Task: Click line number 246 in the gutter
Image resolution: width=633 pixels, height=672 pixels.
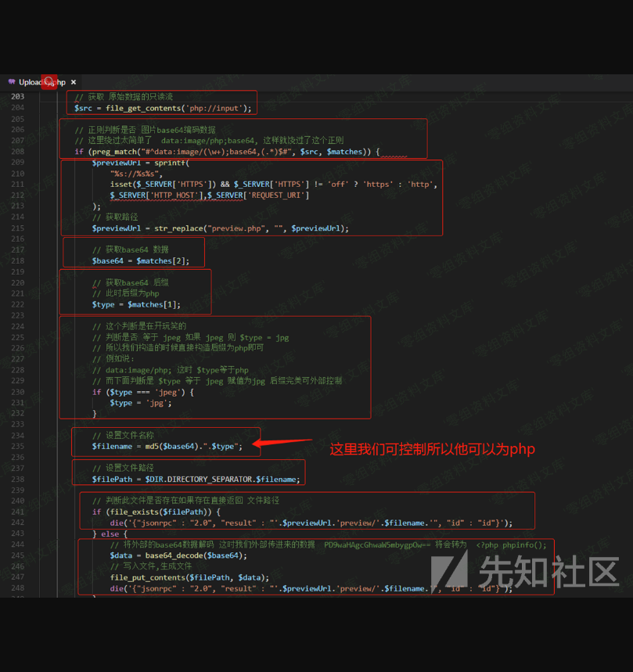Action: pos(17,566)
